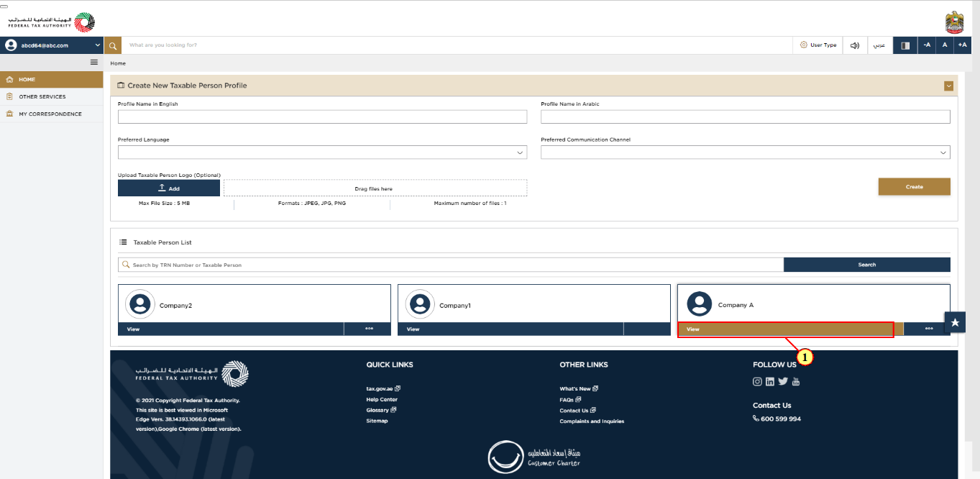Decrease font size with -A
980x479 pixels.
pyautogui.click(x=927, y=45)
